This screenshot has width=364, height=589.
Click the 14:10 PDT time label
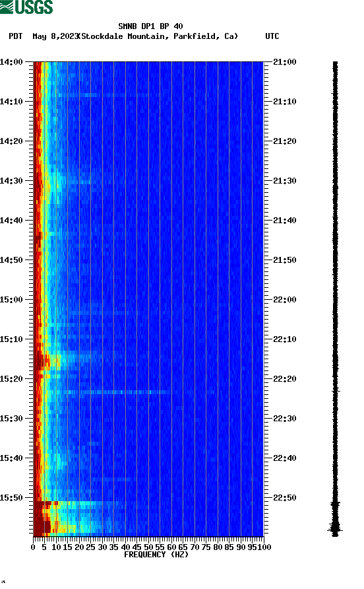click(11, 102)
